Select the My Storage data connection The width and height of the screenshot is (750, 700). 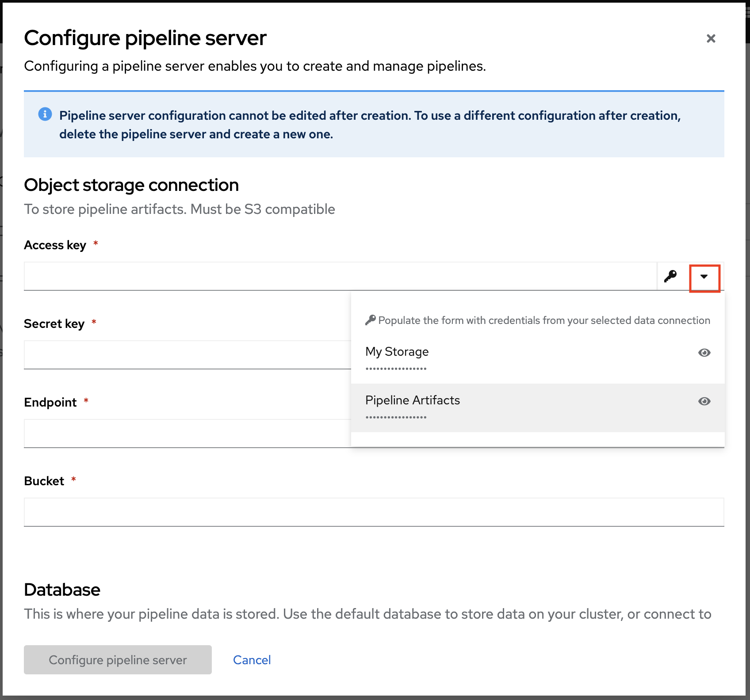(397, 352)
